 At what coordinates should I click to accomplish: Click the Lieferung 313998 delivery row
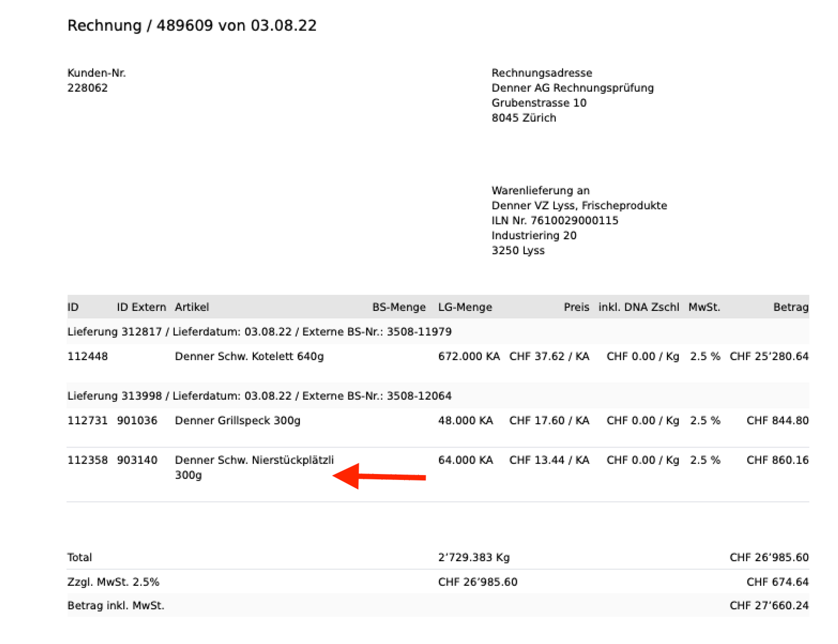(259, 396)
